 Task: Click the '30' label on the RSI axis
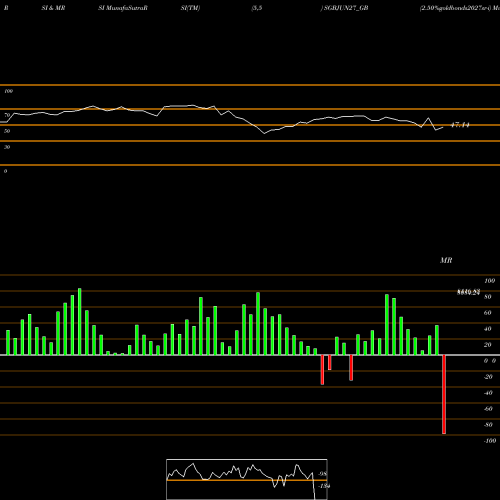point(7,147)
